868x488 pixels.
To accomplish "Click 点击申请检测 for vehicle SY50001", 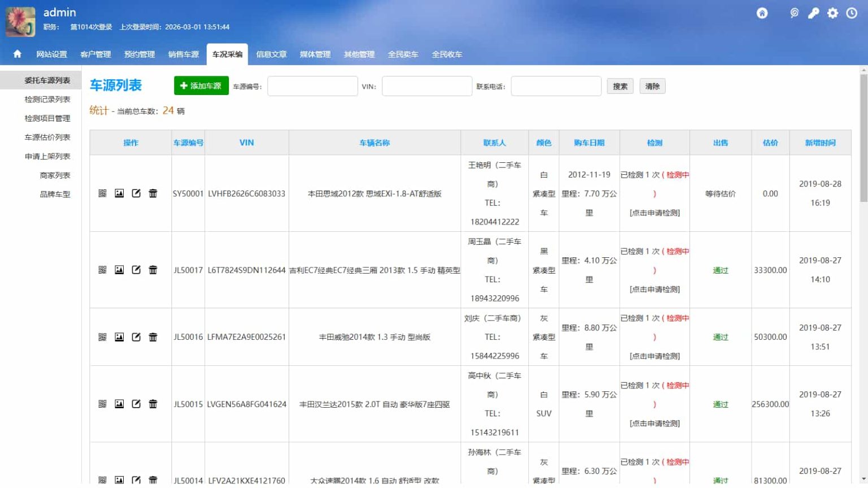I will pyautogui.click(x=654, y=213).
